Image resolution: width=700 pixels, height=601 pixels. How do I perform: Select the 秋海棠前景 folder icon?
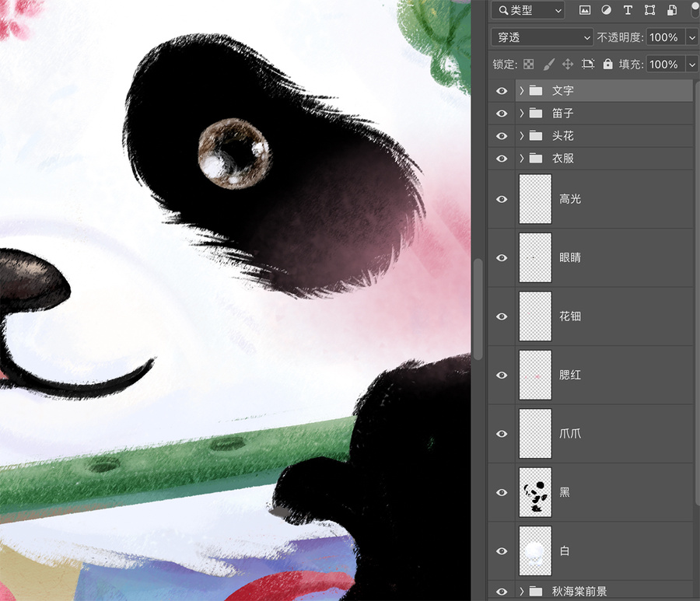(536, 592)
